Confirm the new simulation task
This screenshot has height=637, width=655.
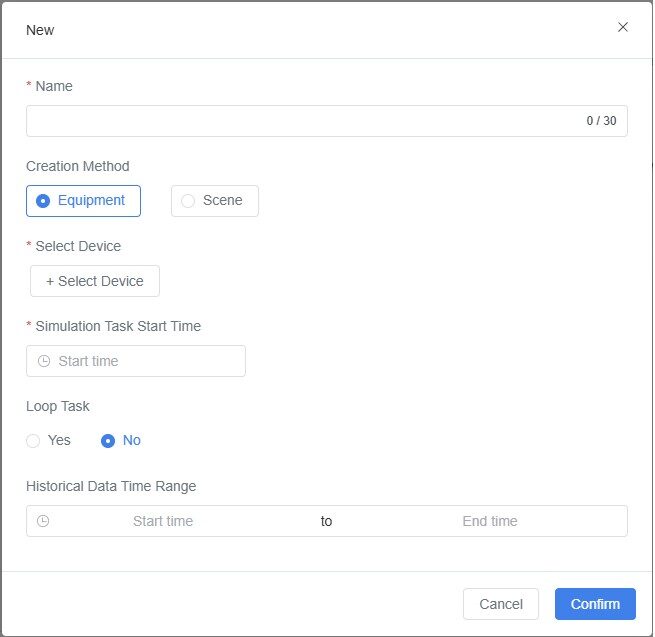tap(595, 604)
